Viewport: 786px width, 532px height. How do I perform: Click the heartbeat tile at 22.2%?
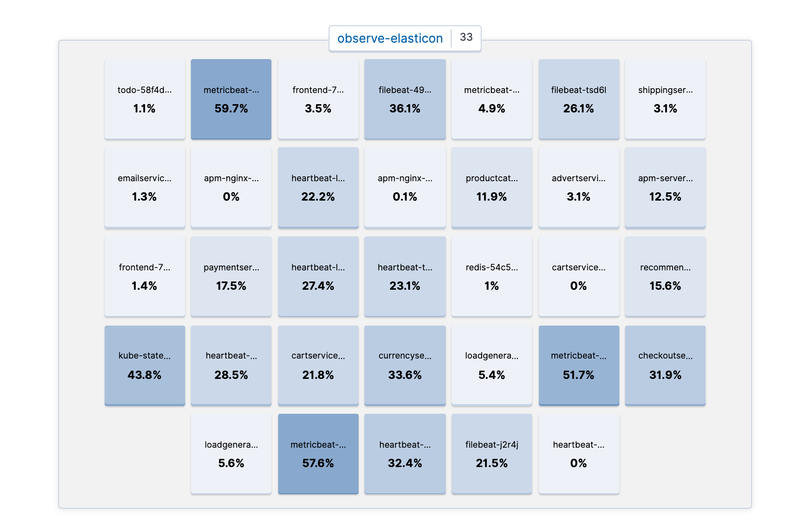click(x=318, y=188)
